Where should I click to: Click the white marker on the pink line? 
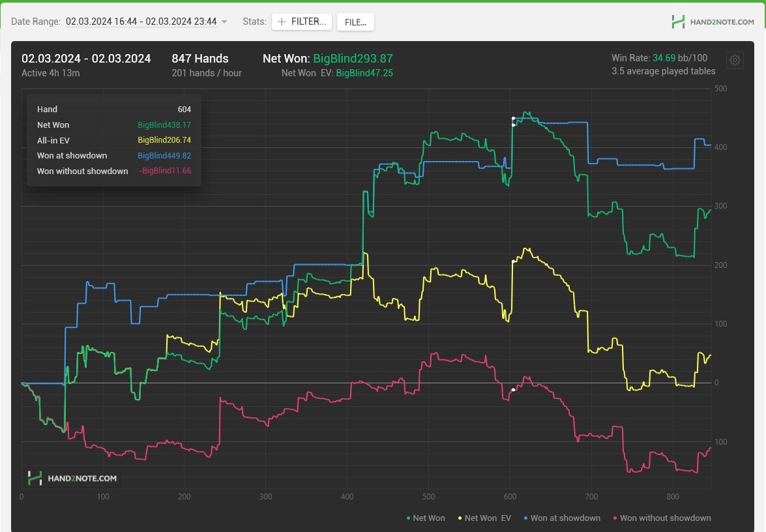coord(513,390)
